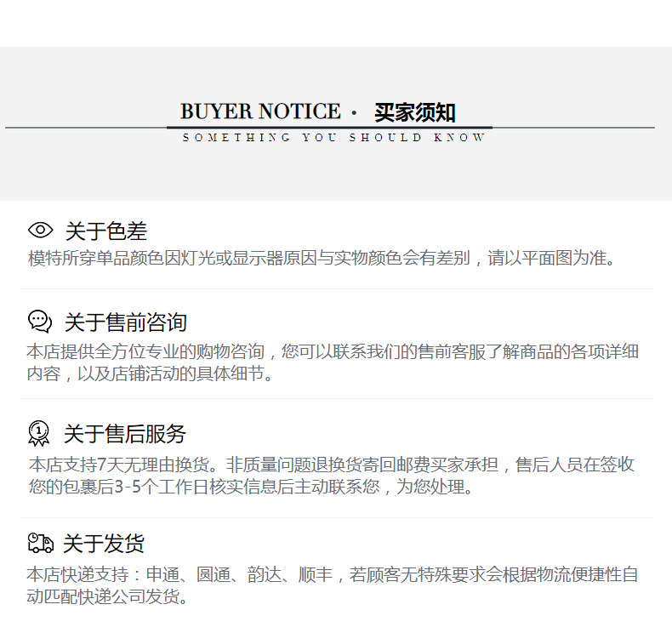Click the SOMETHING YOU SHOULD KNOW subtitle
Screen dimensions: 672x633
[x=333, y=138]
